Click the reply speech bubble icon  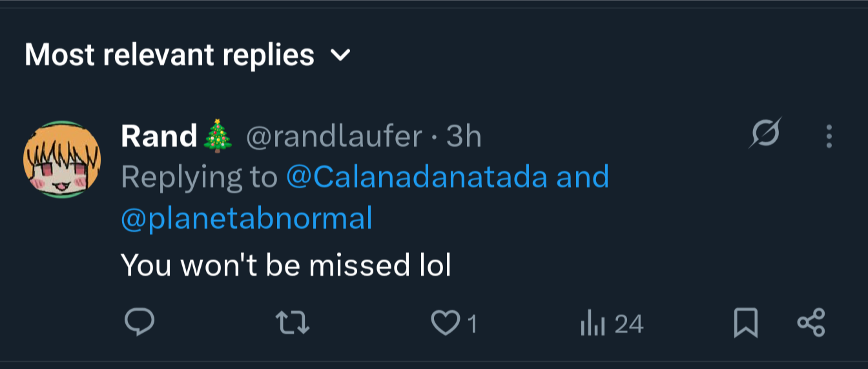(139, 322)
